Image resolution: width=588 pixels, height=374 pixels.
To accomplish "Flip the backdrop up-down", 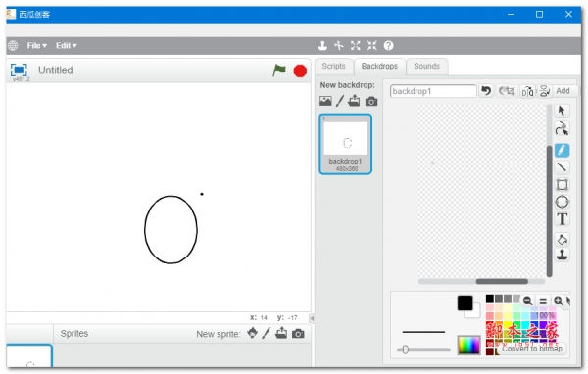I will [544, 91].
